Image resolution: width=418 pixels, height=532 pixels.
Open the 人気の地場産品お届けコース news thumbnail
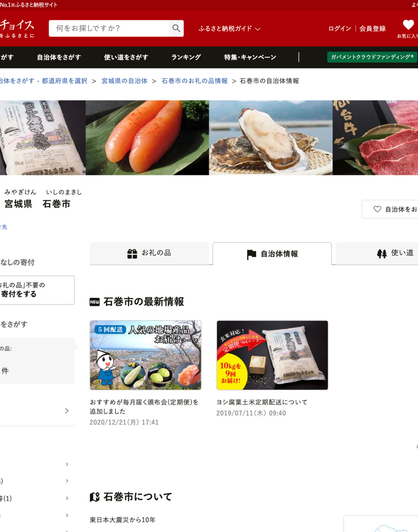click(x=145, y=355)
